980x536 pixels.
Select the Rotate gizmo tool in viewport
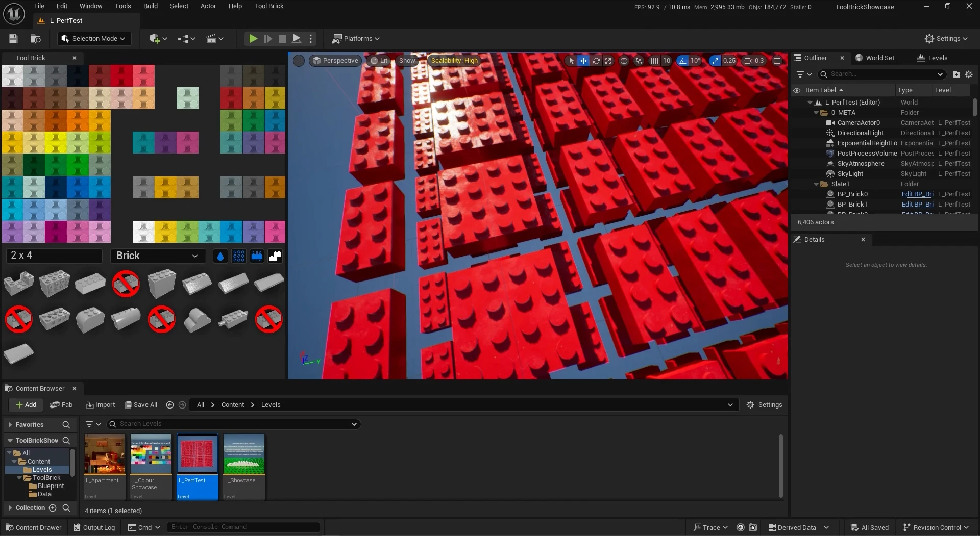(596, 61)
